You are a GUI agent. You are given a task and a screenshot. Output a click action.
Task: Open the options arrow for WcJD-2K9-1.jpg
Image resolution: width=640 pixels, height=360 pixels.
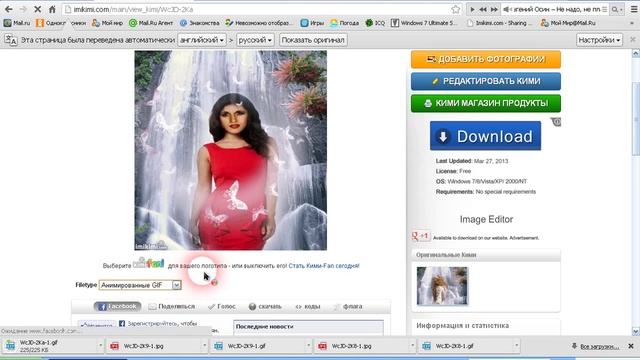204,346
